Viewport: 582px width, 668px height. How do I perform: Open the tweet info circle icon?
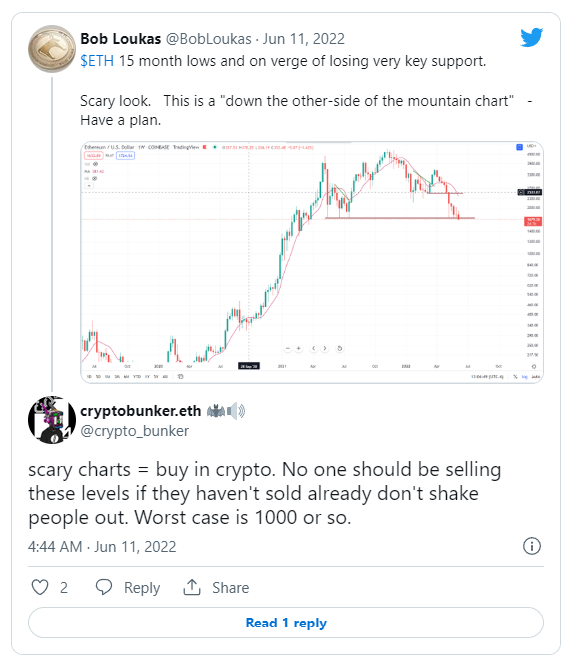pyautogui.click(x=532, y=546)
